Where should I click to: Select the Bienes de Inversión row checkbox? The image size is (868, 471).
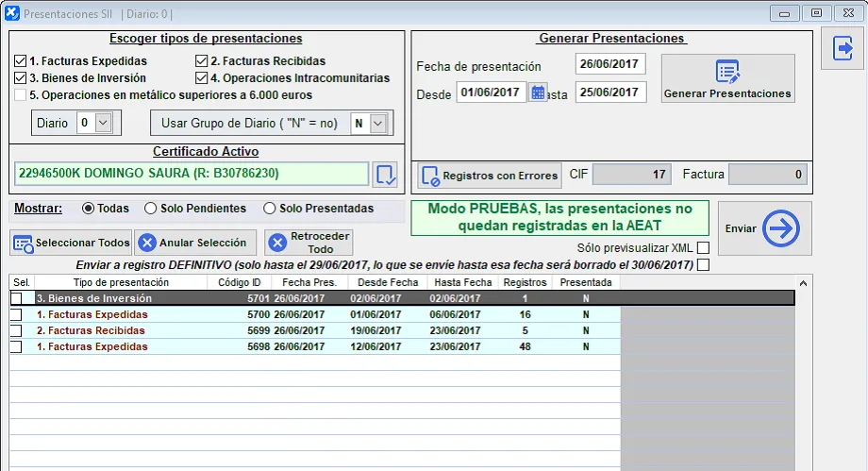(x=16, y=298)
